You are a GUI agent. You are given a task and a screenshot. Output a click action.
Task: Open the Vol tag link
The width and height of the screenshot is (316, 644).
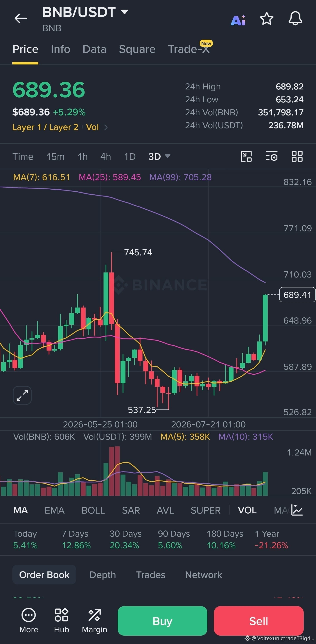[x=92, y=127]
